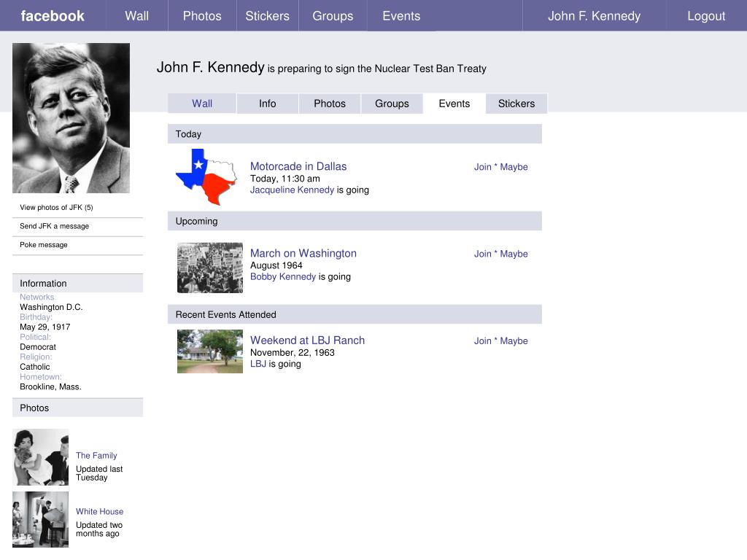Click 'August 1964' event date
Viewport: 747px width, 560px height.
(x=276, y=265)
